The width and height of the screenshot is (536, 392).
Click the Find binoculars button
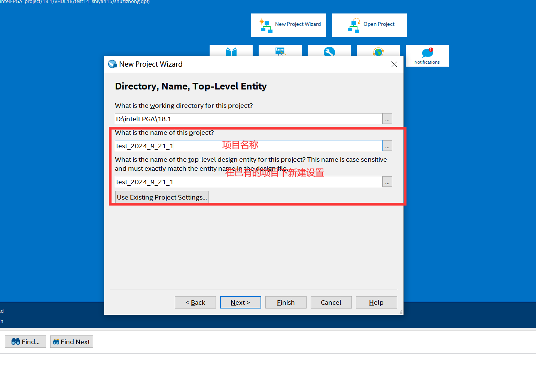[x=25, y=341]
